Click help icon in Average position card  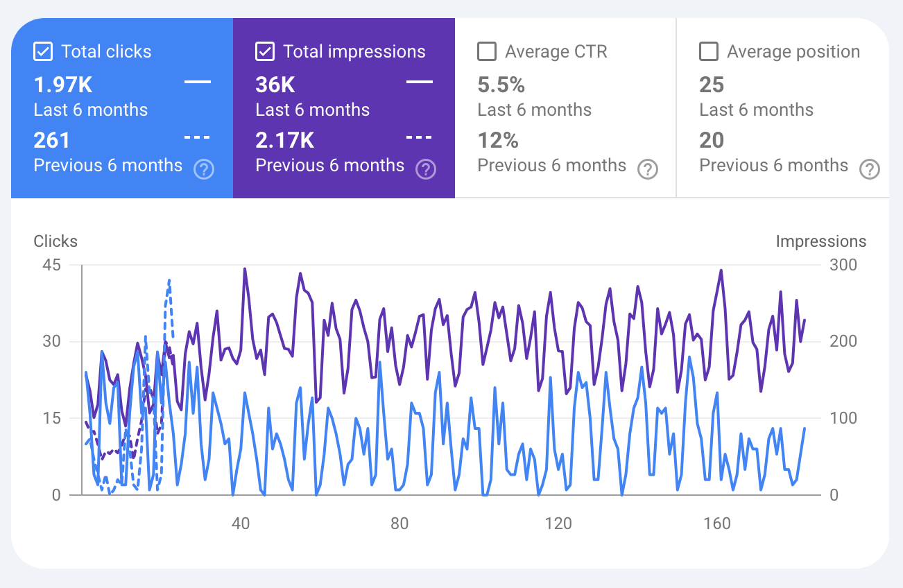869,169
